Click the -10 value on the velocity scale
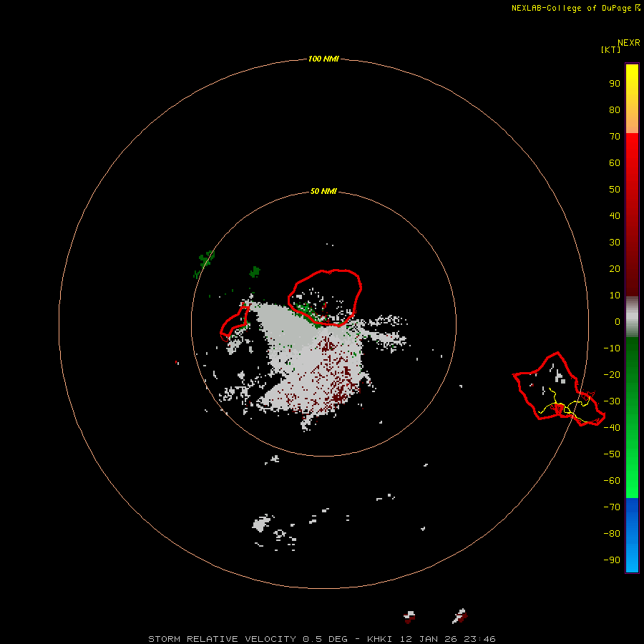The width and height of the screenshot is (644, 644). 612,348
